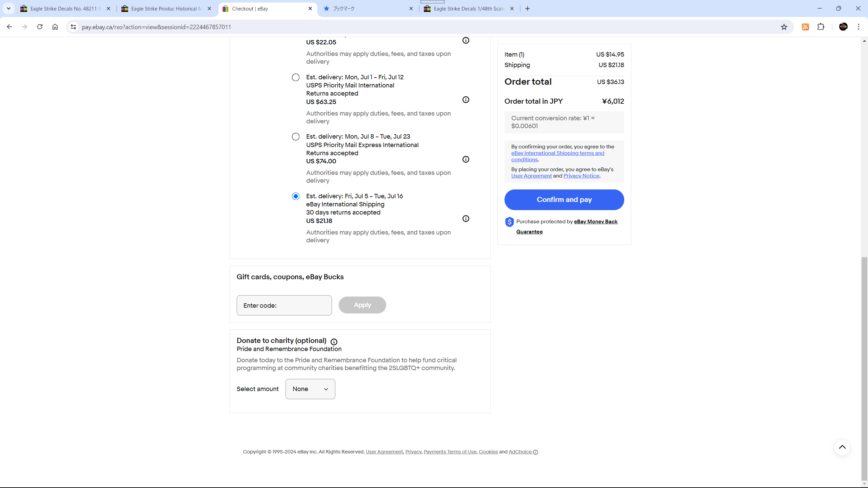Click the scrollbar down arrow
This screenshot has width=868, height=488.
(x=864, y=484)
